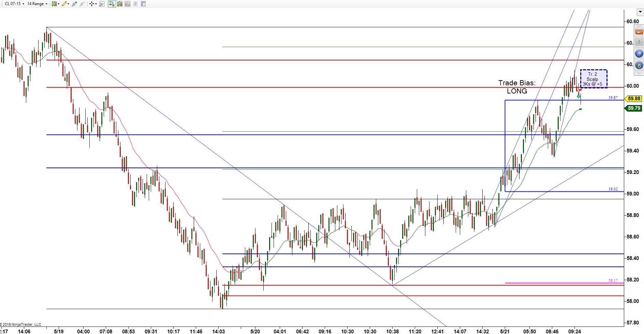Click the 58.40 price axis label
Viewport: 644px width, 334px height.
pos(633,258)
